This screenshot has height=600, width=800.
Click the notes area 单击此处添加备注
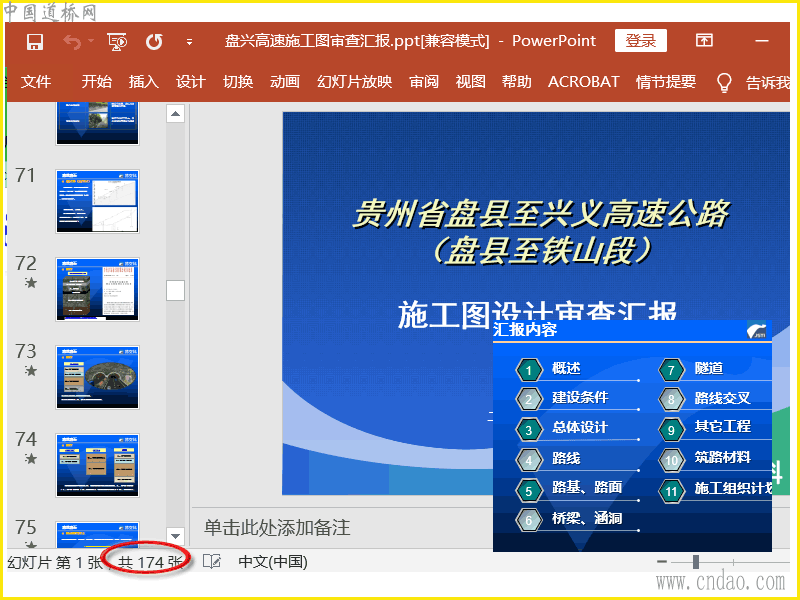(x=277, y=528)
